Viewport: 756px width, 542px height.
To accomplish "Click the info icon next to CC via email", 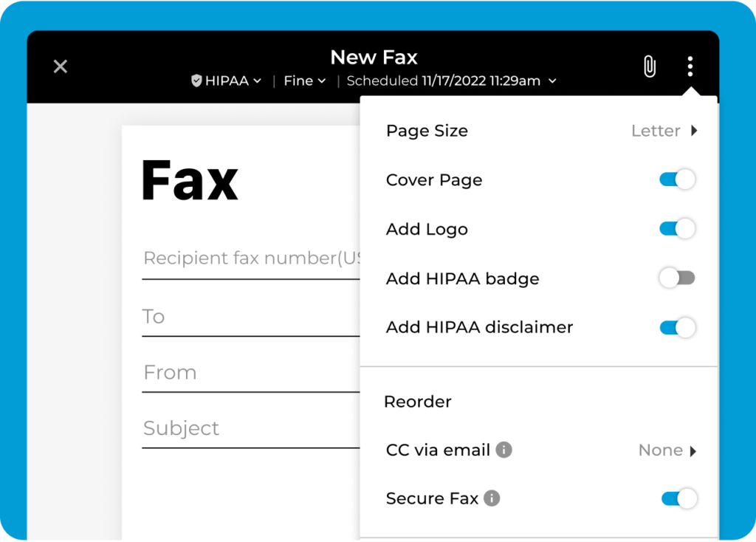I will point(505,450).
